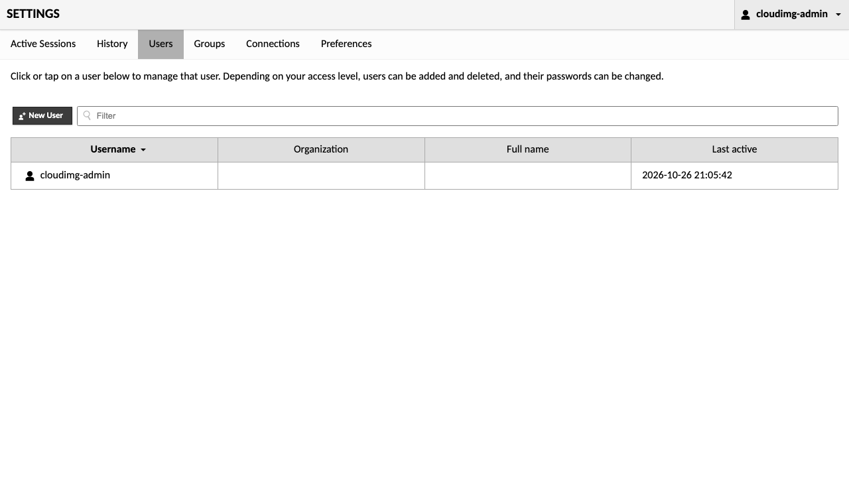Viewport: 849px width, 504px height.
Task: Sort by the Full name column header
Action: pos(528,149)
